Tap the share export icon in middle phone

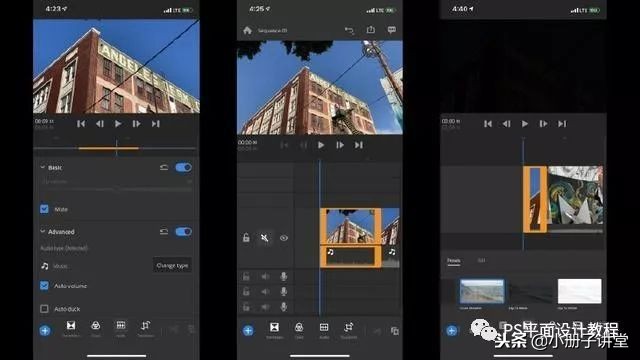[371, 30]
